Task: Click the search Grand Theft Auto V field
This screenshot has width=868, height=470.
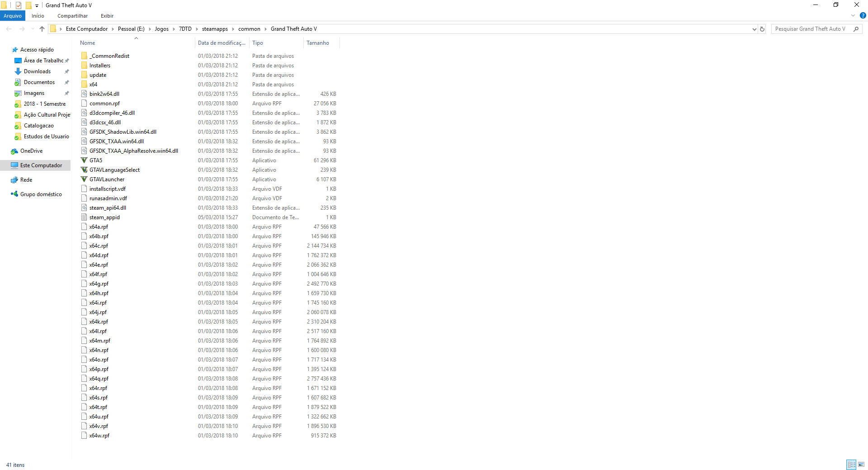Action: coord(816,29)
